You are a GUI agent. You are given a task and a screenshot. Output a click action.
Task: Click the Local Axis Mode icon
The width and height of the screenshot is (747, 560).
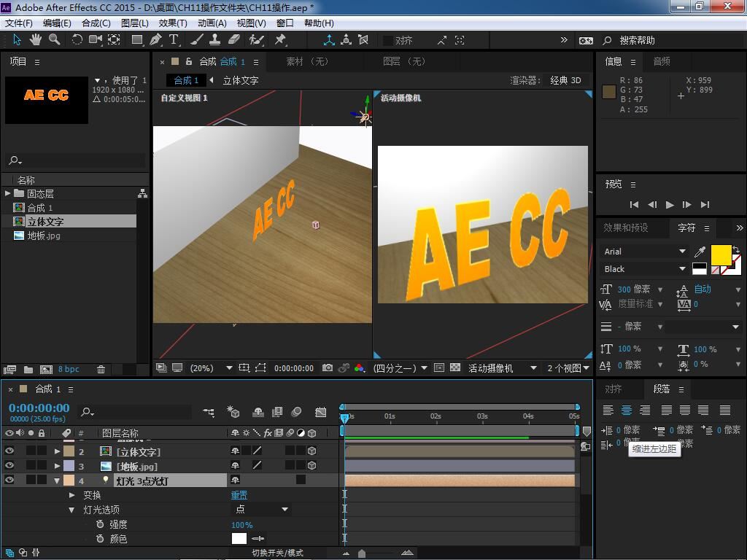pos(329,40)
